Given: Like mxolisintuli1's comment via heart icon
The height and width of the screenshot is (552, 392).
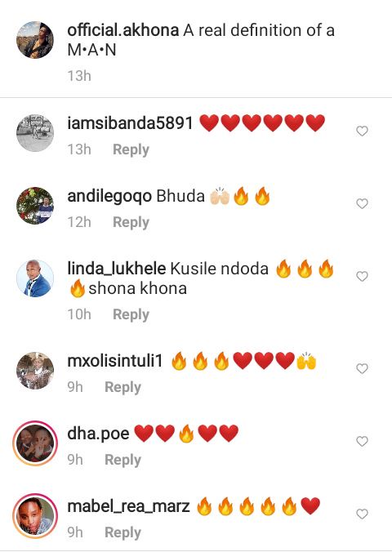Looking at the screenshot, I should (x=362, y=368).
